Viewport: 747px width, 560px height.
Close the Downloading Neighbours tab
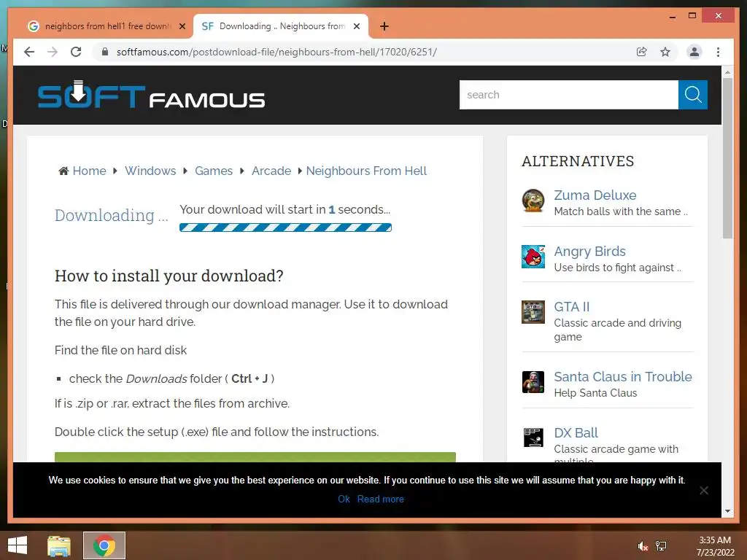(x=356, y=26)
